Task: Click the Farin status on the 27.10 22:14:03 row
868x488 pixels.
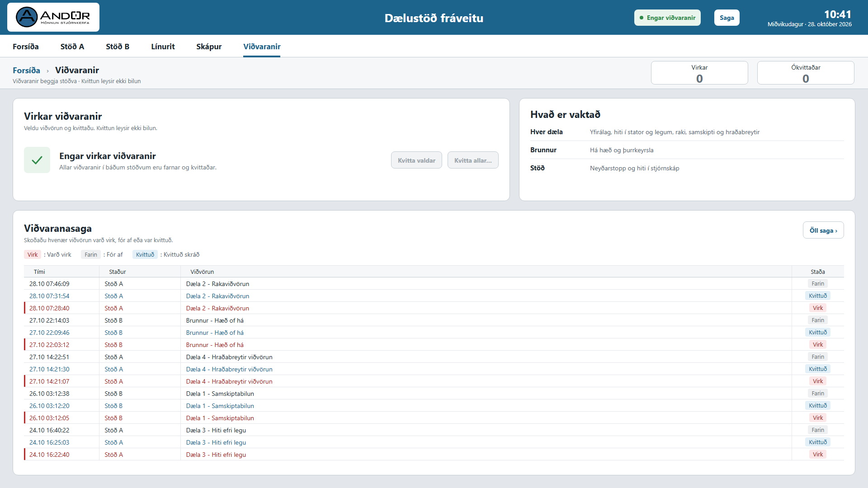Action: 818,320
